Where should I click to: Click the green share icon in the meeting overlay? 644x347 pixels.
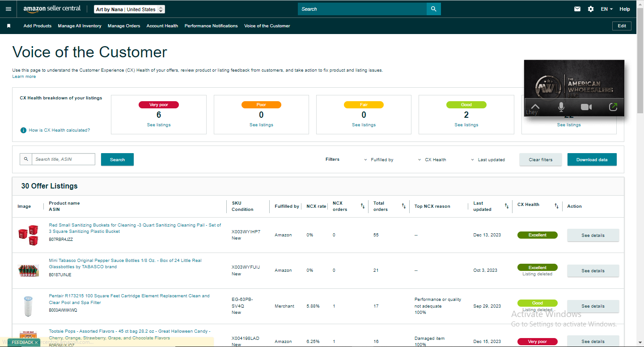tap(613, 107)
